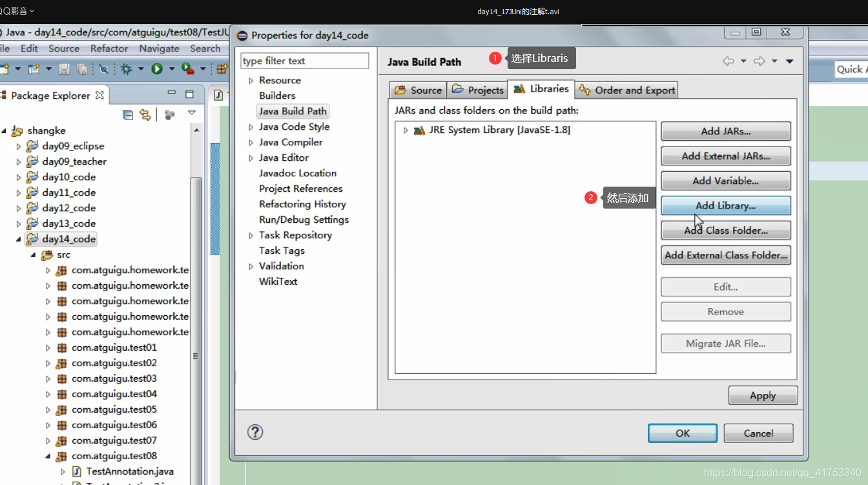868x485 pixels.
Task: Expand the Resource properties category
Action: pyautogui.click(x=251, y=81)
